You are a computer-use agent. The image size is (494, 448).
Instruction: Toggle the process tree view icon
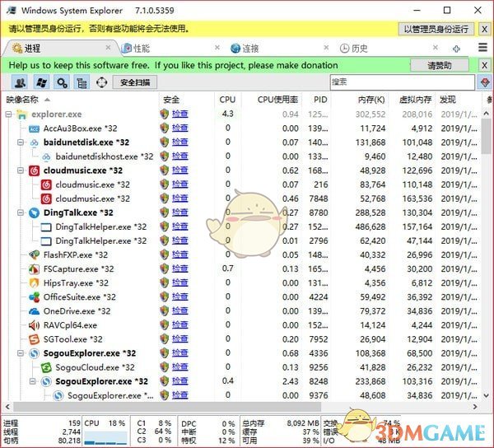coord(82,82)
